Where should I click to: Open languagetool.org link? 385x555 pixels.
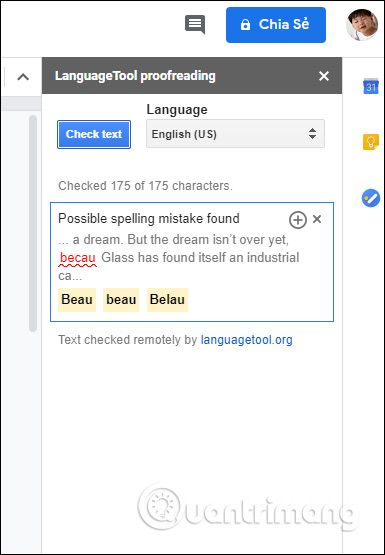click(247, 340)
